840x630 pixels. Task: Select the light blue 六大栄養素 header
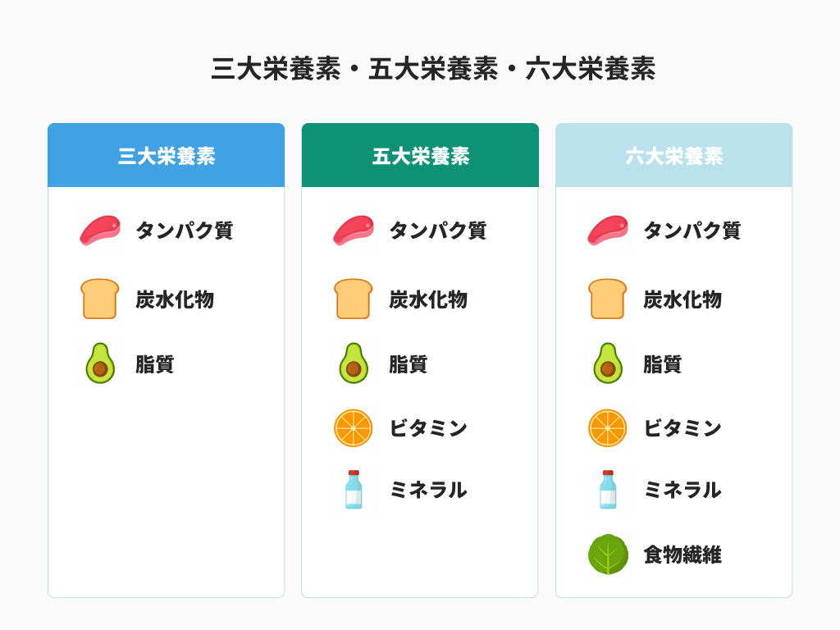[673, 156]
